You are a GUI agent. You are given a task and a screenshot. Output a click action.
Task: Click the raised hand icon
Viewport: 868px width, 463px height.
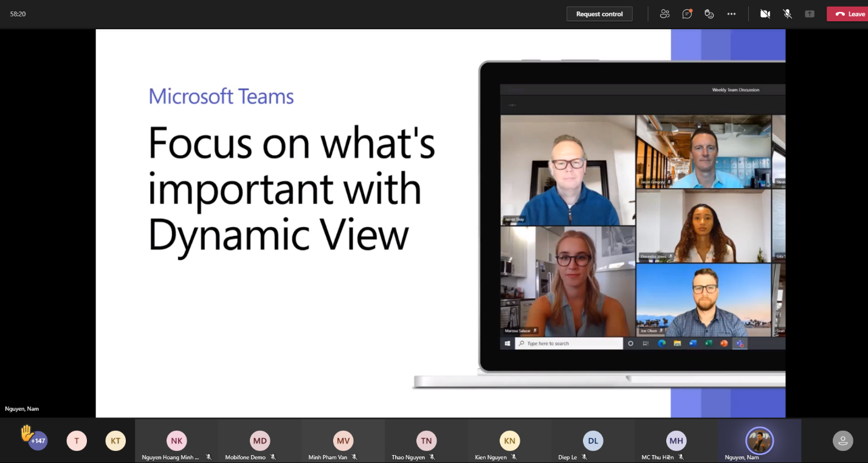tap(27, 433)
